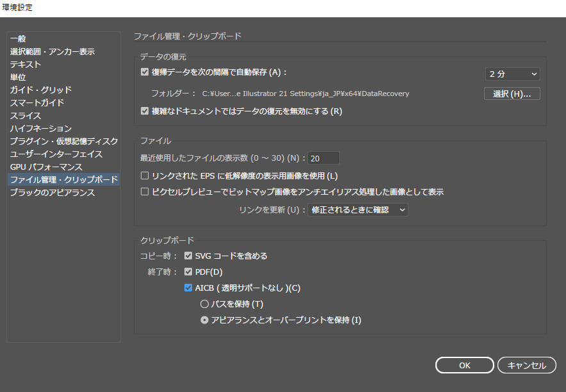Click the recent files count input field
566x392 pixels.
(x=323, y=158)
